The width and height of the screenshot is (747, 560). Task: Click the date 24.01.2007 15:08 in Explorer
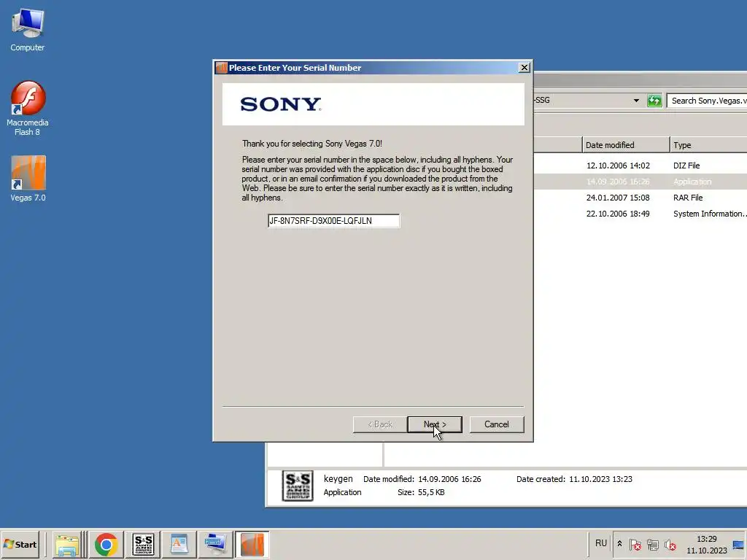(618, 198)
